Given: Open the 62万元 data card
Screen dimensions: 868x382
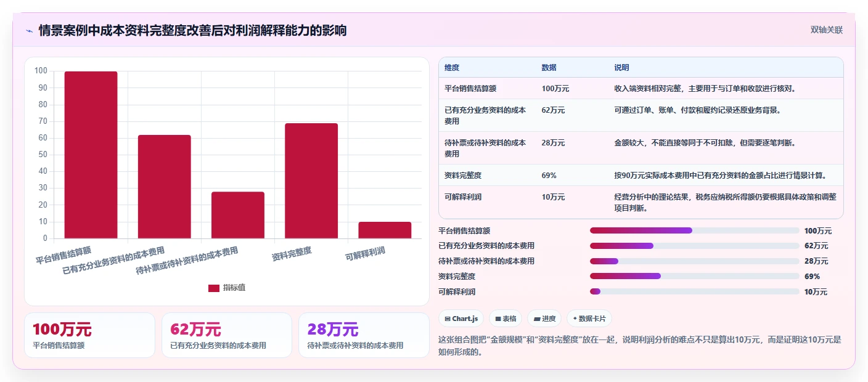Looking at the screenshot, I should (x=227, y=335).
